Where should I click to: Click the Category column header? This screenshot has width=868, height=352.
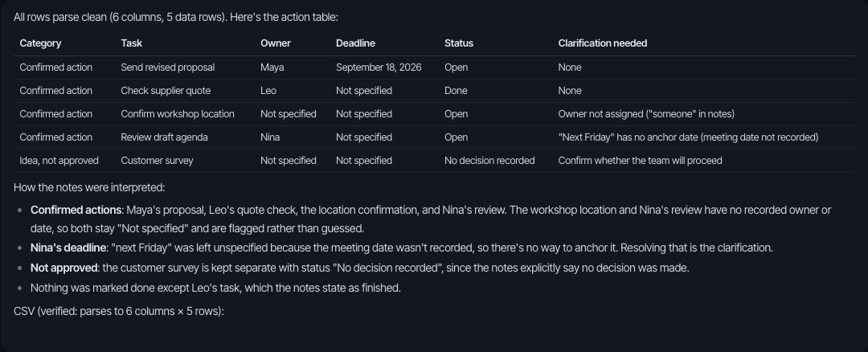click(40, 43)
